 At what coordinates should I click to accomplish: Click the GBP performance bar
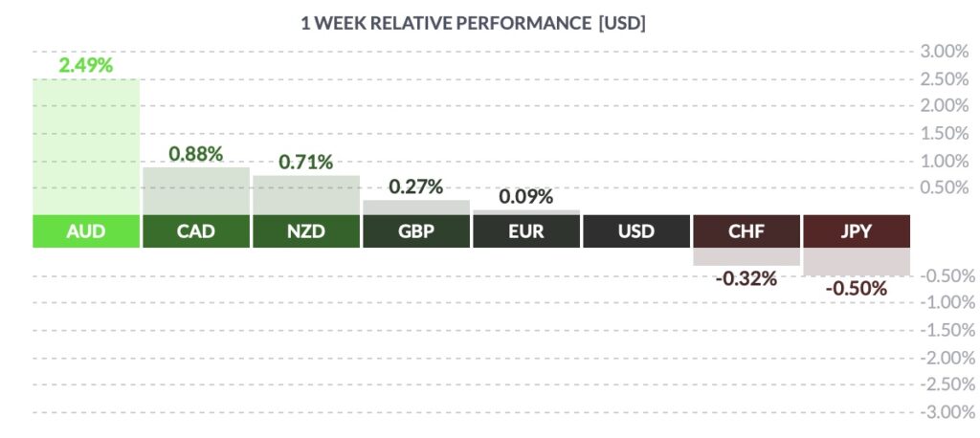tap(416, 208)
